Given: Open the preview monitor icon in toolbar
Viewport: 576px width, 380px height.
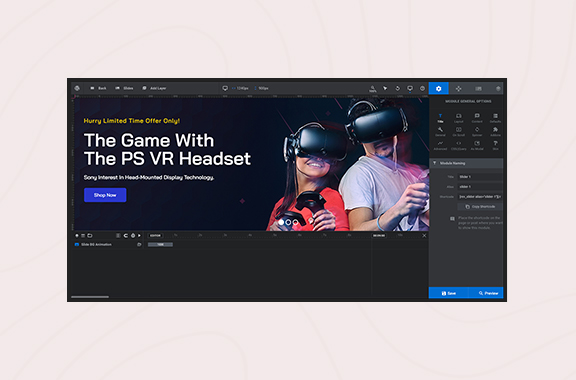Looking at the screenshot, I should click(x=410, y=88).
